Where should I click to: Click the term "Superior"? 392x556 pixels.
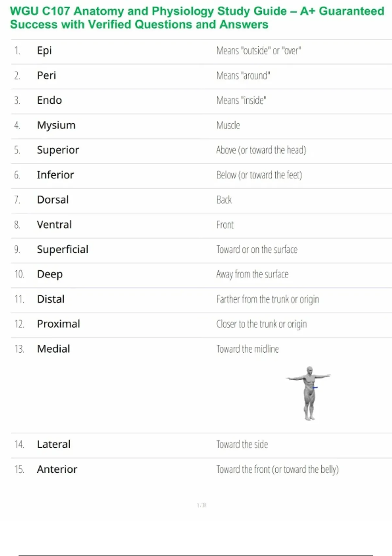click(x=58, y=150)
